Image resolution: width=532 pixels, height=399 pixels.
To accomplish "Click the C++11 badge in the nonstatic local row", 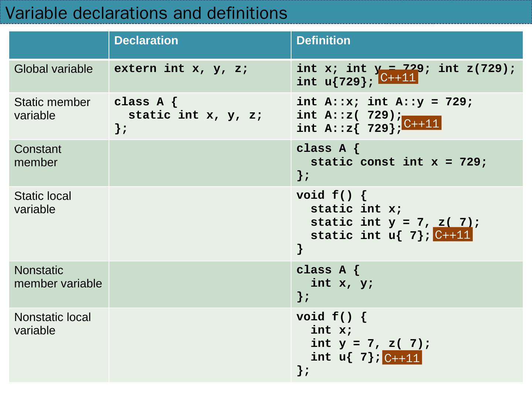I will point(402,358).
